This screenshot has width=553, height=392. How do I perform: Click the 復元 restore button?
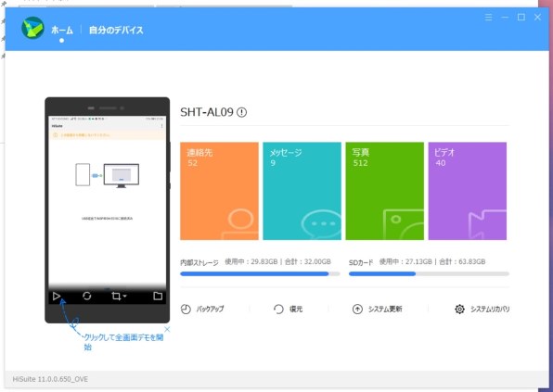(289, 309)
